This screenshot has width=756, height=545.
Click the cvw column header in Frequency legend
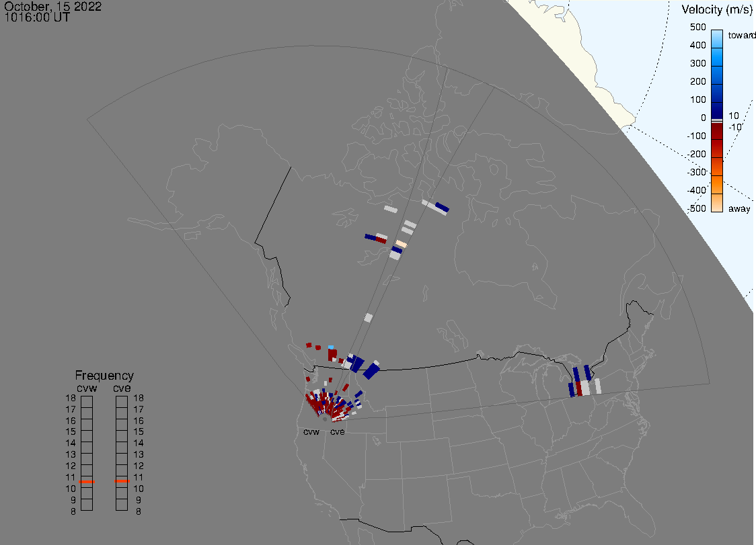pos(87,387)
